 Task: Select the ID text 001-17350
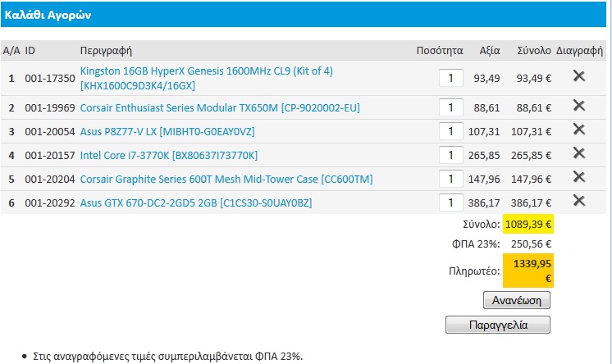tap(49, 79)
